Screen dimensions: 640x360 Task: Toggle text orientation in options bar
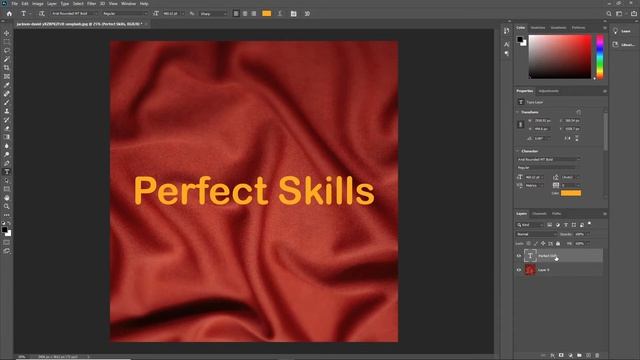[41, 13]
